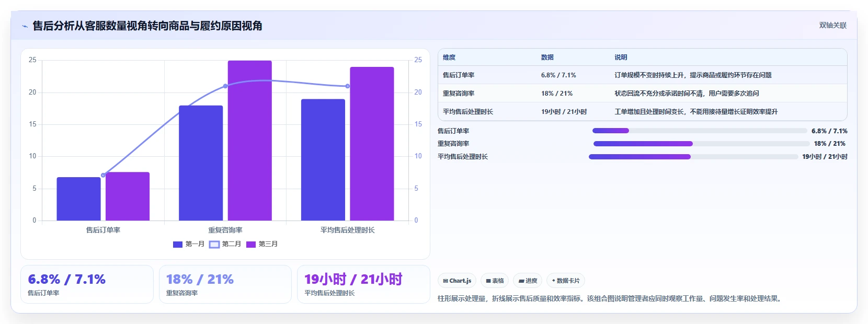868x324 pixels.
Task: Click the 第三月 bar for 平均售后处理时长
Action: [372, 144]
